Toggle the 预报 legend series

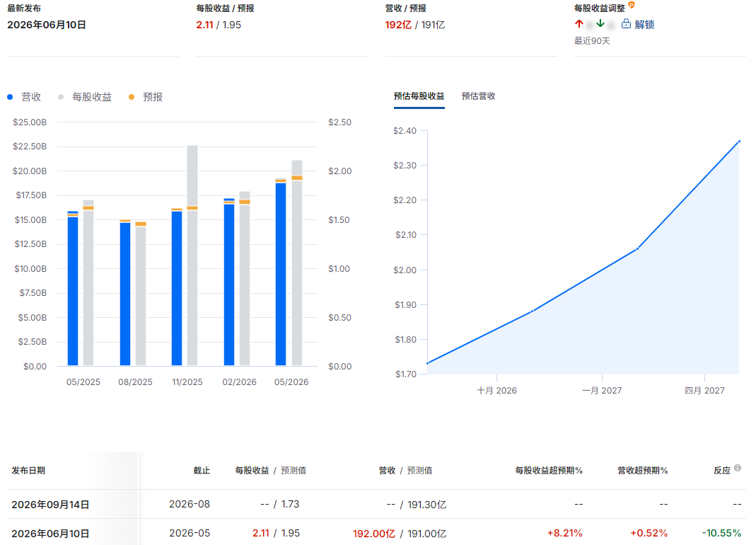pos(146,97)
